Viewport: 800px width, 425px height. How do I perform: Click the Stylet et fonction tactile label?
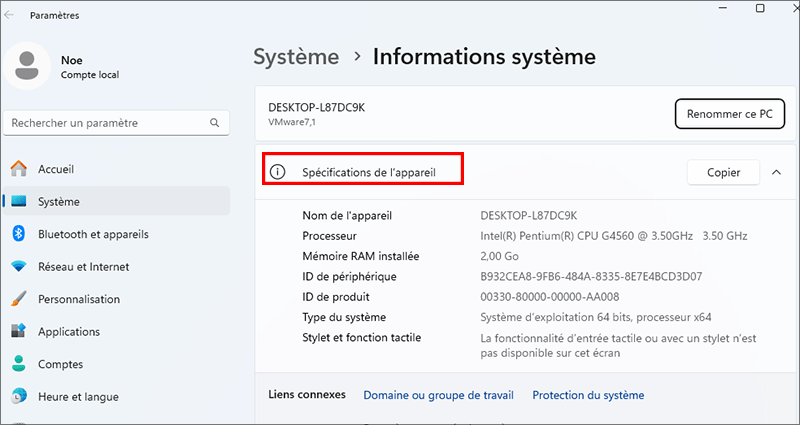(x=362, y=337)
